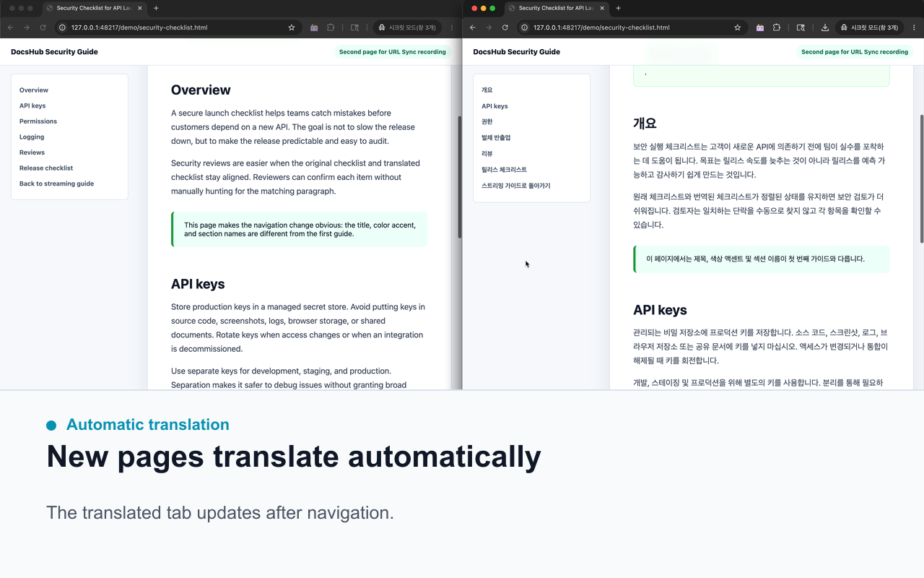Click the vertical scrollbar thumb in right window

(x=920, y=178)
